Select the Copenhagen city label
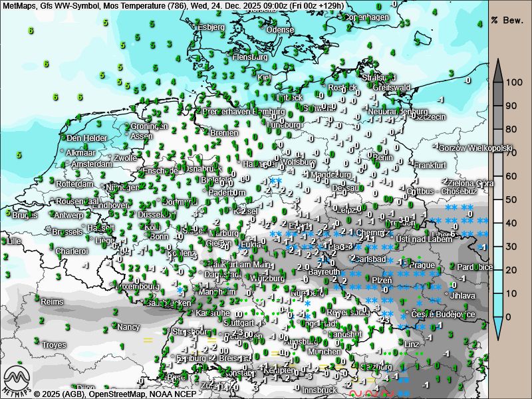Image resolution: width=532 pixels, height=399 pixels. (x=364, y=16)
